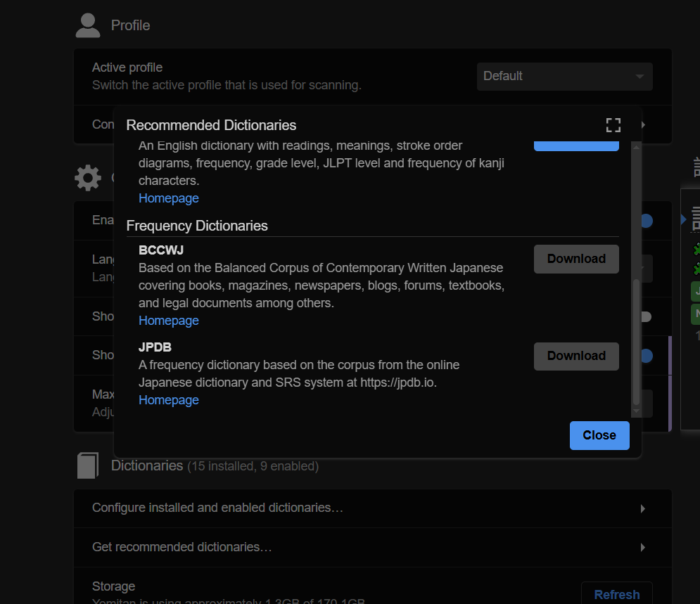Click the scrollbar up arrow in the dialog
700x604 pixels.
coord(636,146)
